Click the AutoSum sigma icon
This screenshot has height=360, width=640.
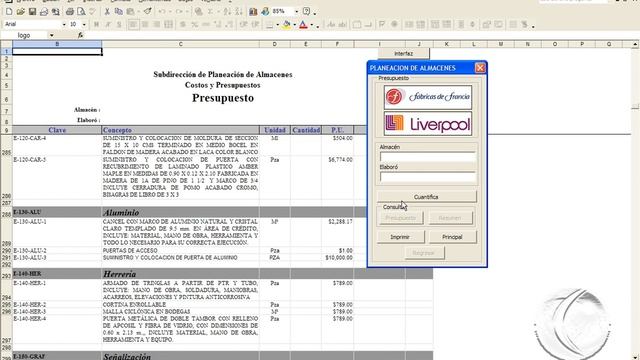click(x=211, y=11)
